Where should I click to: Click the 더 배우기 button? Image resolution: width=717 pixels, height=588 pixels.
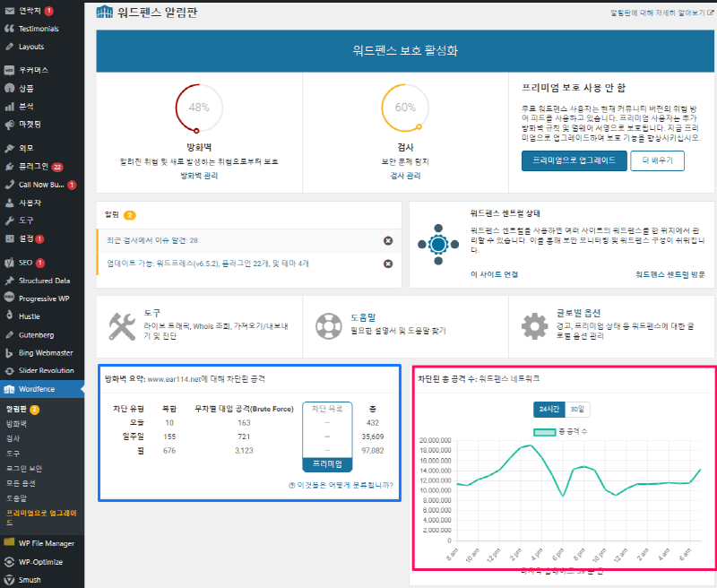coord(657,160)
